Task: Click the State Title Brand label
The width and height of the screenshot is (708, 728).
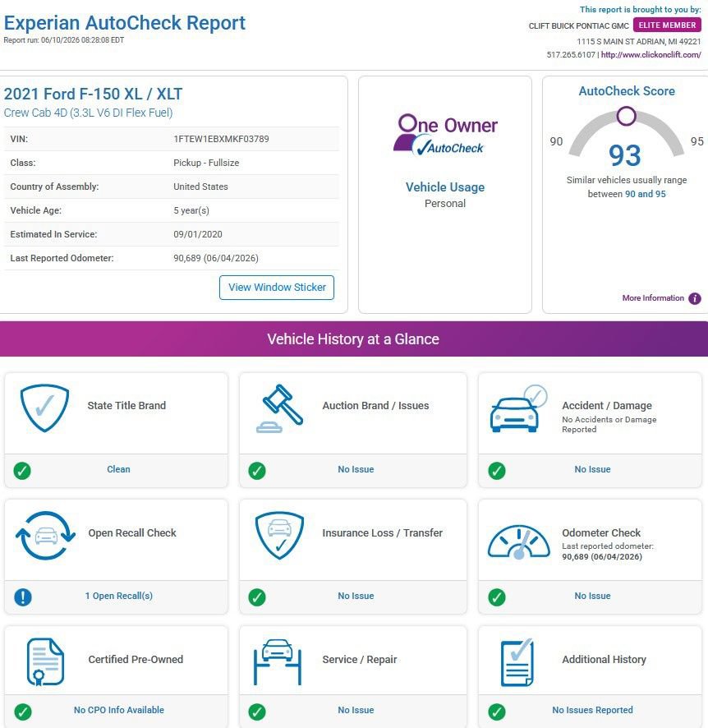Action: click(126, 405)
